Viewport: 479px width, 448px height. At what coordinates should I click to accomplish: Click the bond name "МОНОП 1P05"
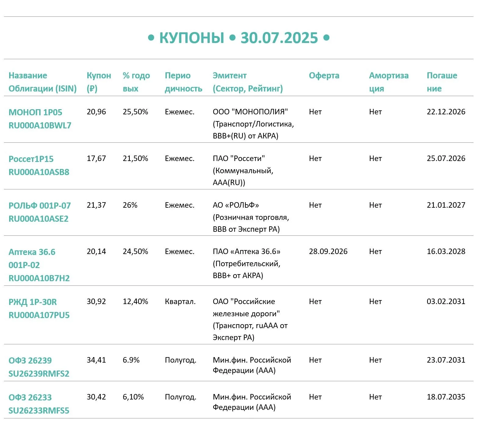pyautogui.click(x=35, y=112)
